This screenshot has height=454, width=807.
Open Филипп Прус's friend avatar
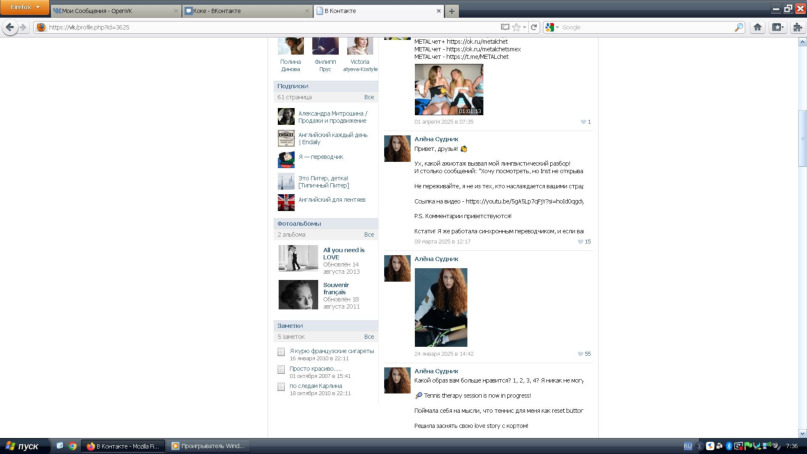[325, 46]
